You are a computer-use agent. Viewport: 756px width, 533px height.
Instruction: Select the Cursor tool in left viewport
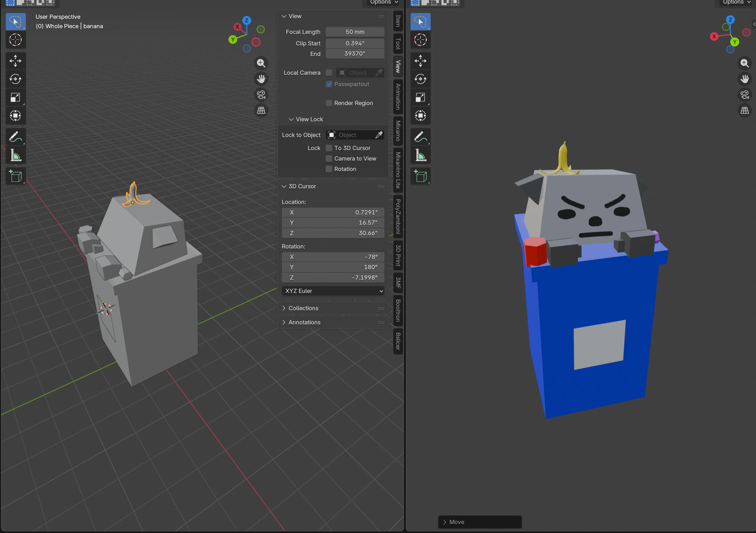(16, 40)
